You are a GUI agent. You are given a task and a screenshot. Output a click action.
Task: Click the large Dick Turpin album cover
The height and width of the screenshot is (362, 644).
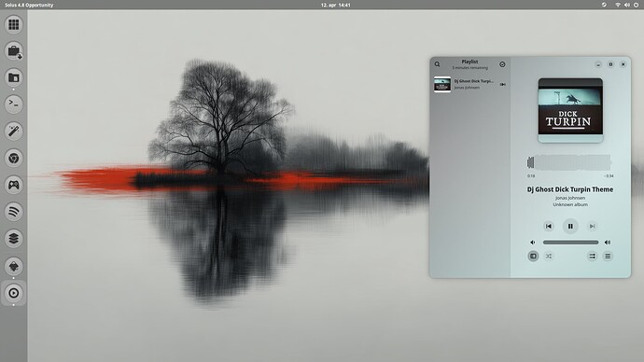(570, 110)
